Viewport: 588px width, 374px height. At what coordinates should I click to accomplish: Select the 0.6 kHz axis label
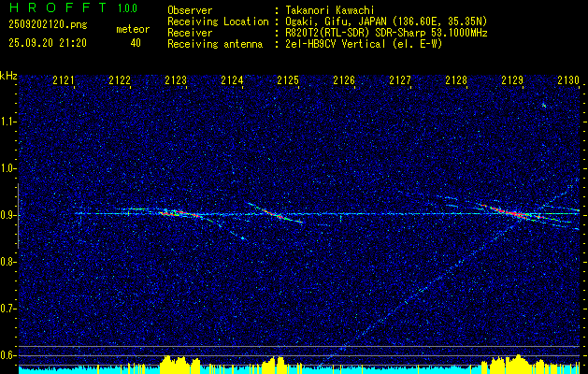[x=7, y=355]
